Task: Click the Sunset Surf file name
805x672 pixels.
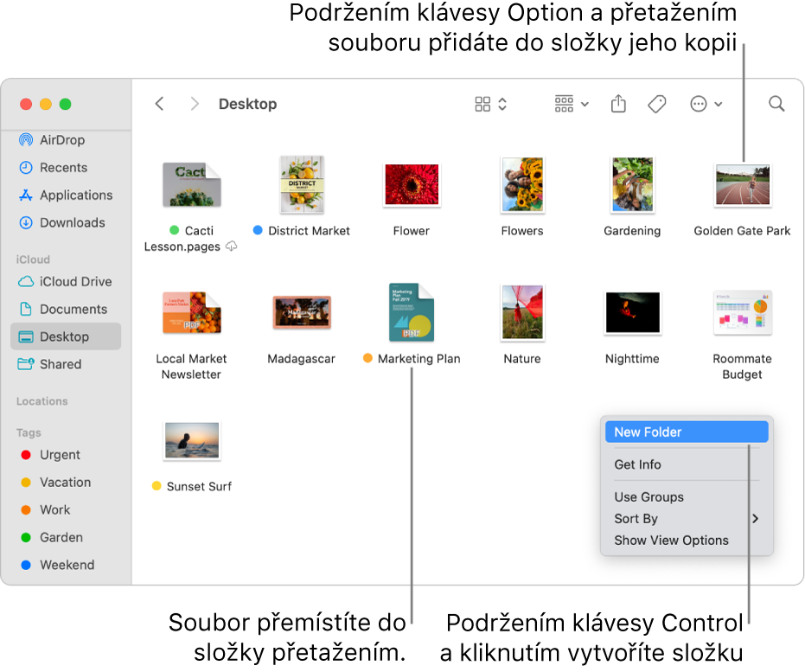Action: click(199, 487)
